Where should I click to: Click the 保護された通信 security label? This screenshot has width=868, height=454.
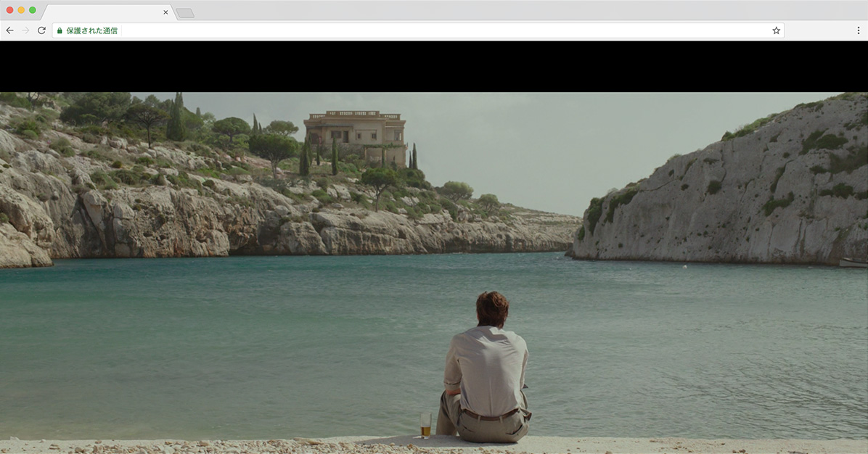(92, 31)
